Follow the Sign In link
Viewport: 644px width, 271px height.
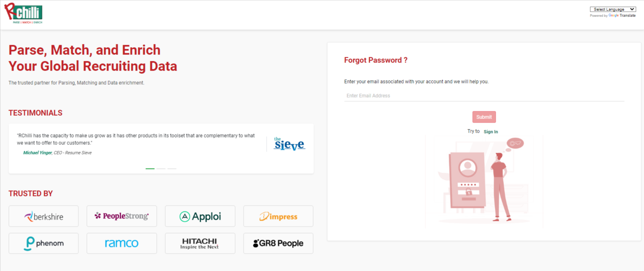pyautogui.click(x=491, y=132)
